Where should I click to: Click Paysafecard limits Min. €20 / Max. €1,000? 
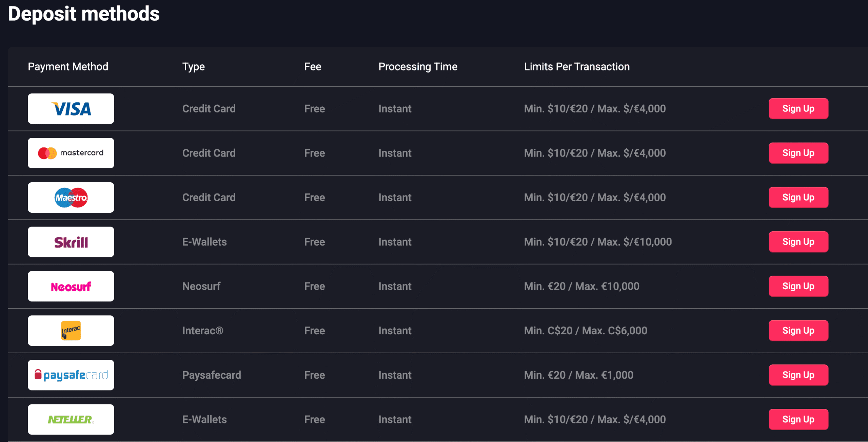click(579, 375)
